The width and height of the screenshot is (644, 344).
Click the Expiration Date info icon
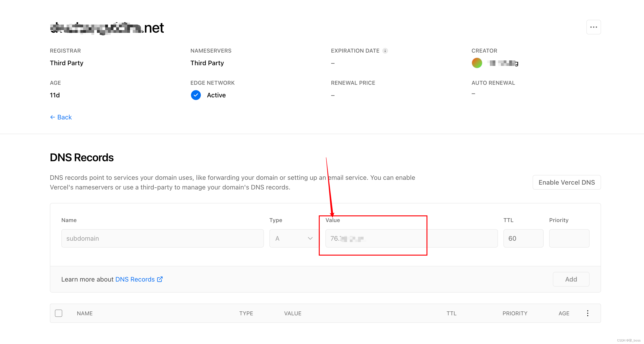(385, 51)
